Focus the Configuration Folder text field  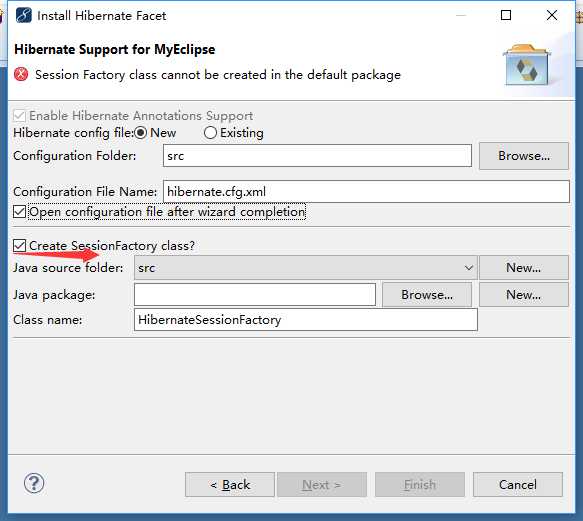tap(317, 156)
